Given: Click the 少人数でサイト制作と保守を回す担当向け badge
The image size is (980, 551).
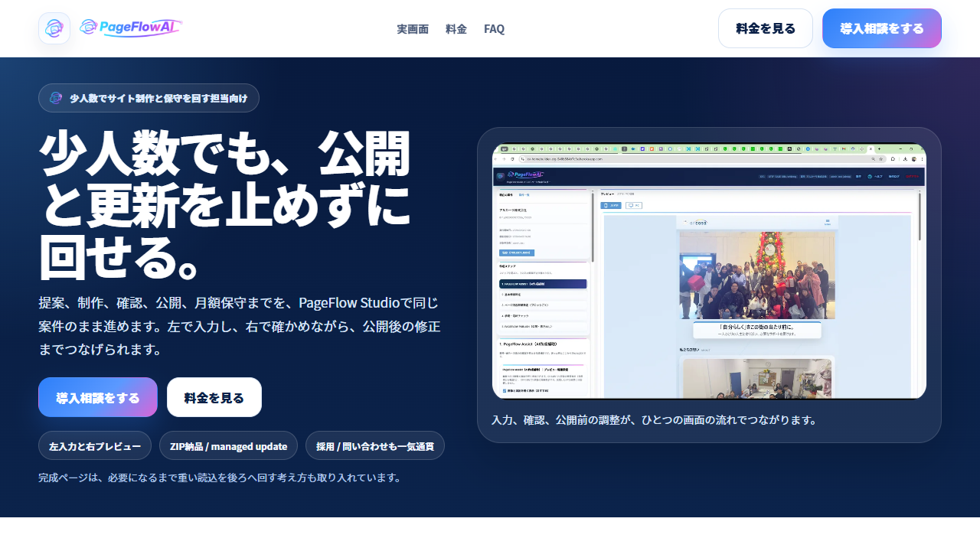Looking at the screenshot, I should pos(149,98).
